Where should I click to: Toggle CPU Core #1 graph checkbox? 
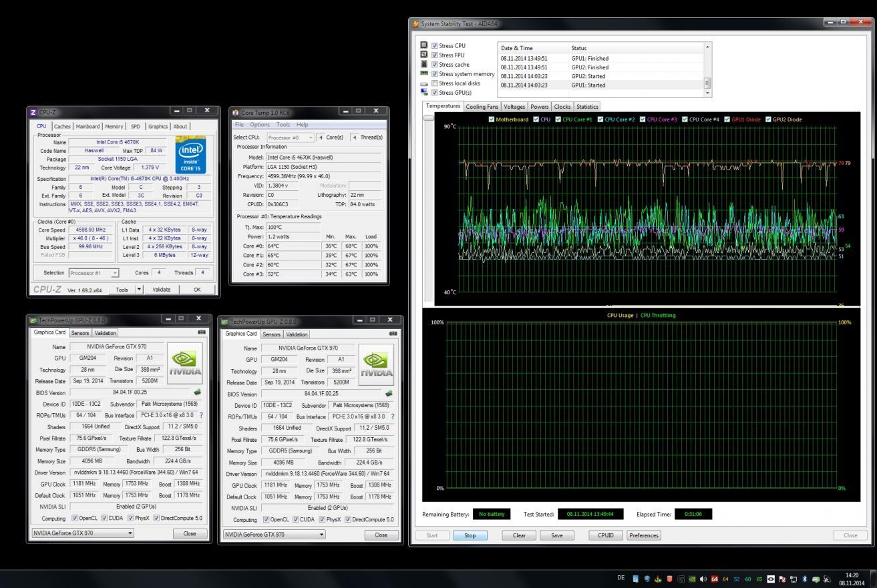point(558,119)
